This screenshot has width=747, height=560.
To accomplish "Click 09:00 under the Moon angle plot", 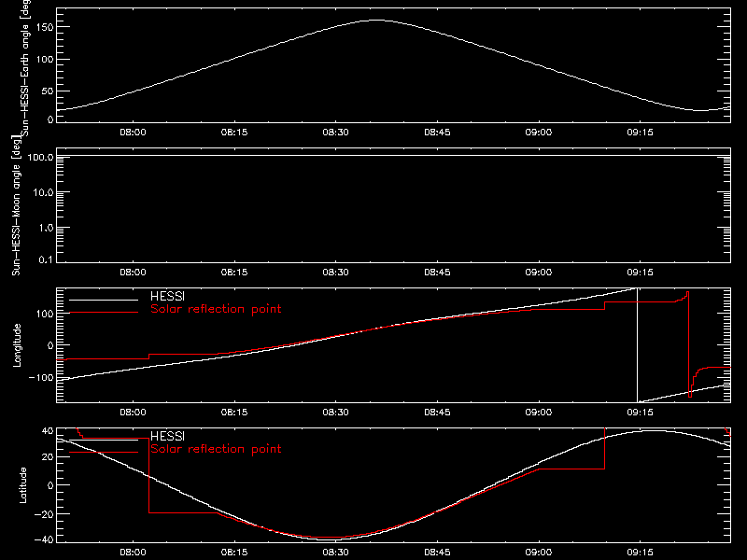I will click(539, 273).
